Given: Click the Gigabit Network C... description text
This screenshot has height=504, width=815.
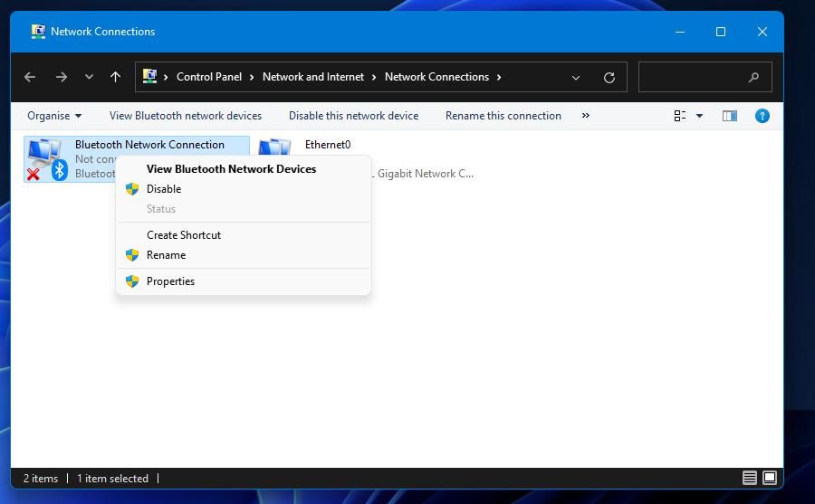Looking at the screenshot, I should pyautogui.click(x=426, y=174).
